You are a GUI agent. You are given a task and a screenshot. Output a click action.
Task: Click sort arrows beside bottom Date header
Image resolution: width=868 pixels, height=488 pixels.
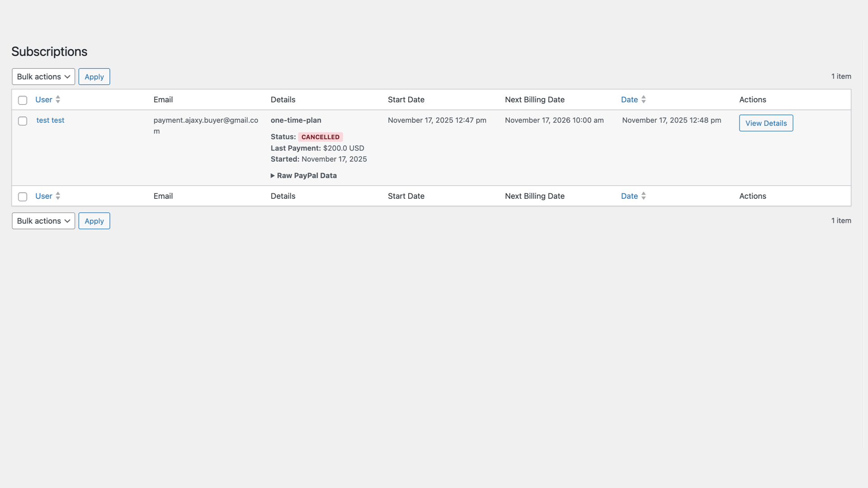pos(643,196)
